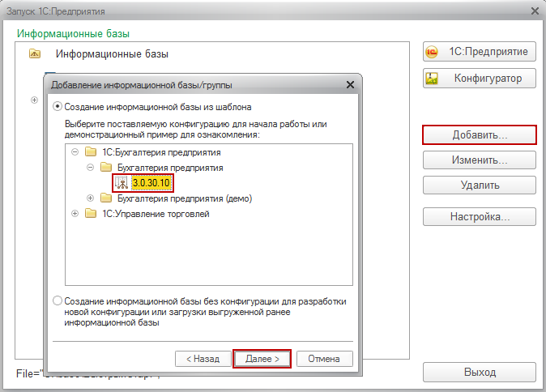Click folder icon of Бухгалтерия предприятия subfolder

click(106, 168)
